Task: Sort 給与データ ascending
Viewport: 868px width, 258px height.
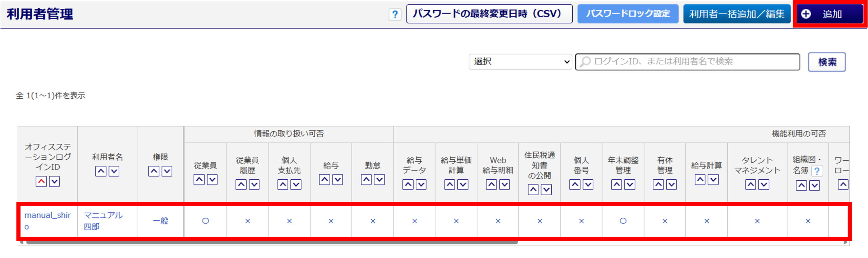Action: [408, 184]
